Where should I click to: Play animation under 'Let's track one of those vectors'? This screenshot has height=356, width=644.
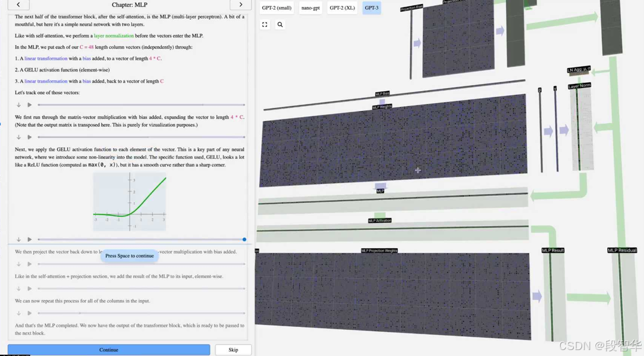(x=30, y=105)
